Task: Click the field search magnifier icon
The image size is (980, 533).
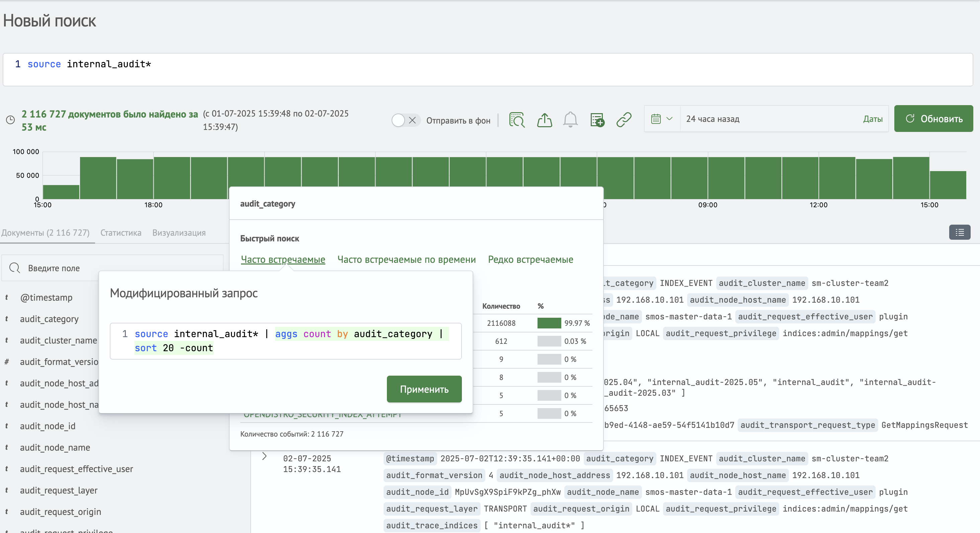Action: pyautogui.click(x=15, y=268)
